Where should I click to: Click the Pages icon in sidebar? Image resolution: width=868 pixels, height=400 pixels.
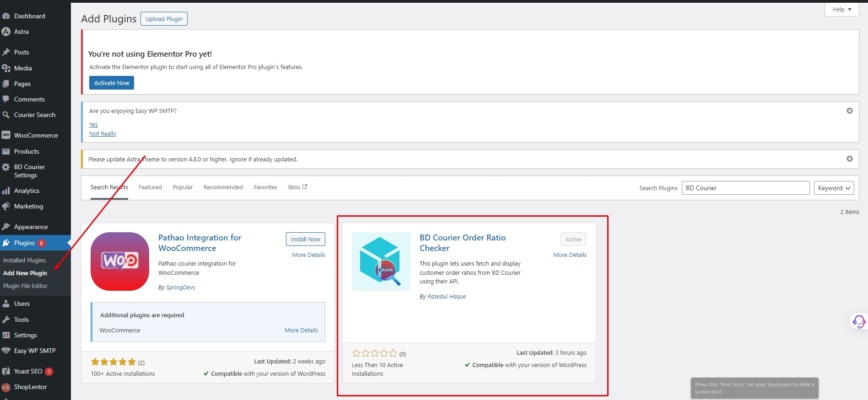tap(6, 84)
